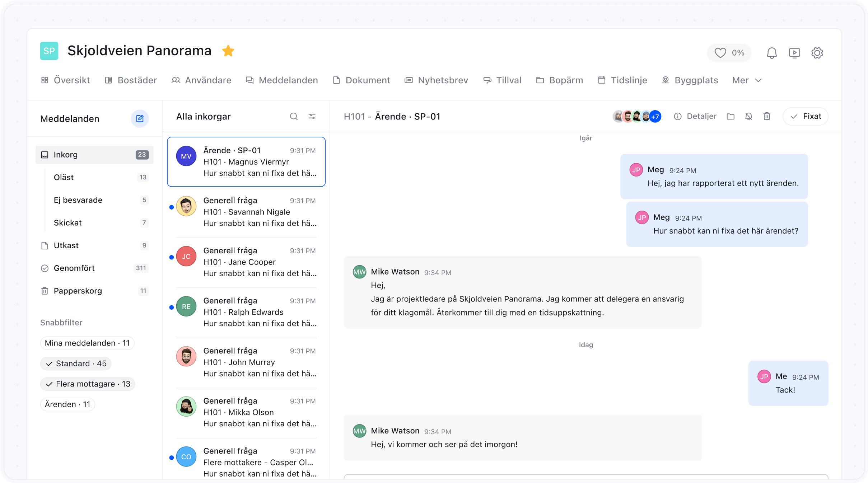Mark the issue as Fixat
Image resolution: width=868 pixels, height=483 pixels.
[806, 116]
